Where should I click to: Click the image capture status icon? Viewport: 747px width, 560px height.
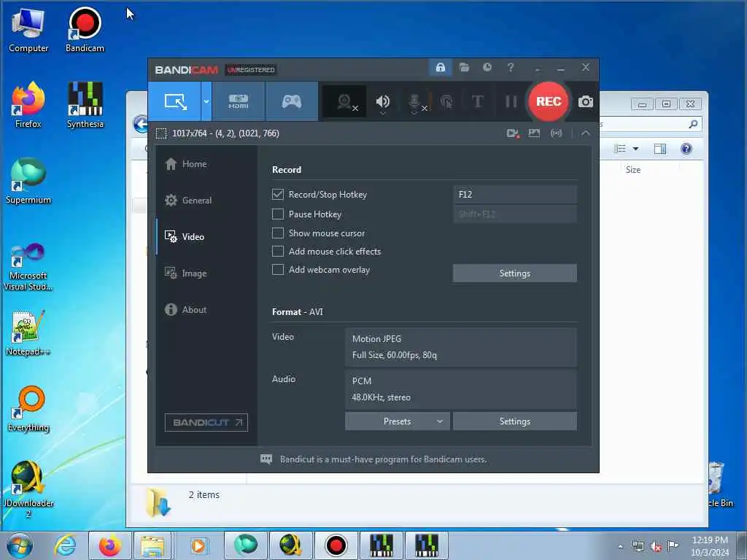(x=534, y=133)
